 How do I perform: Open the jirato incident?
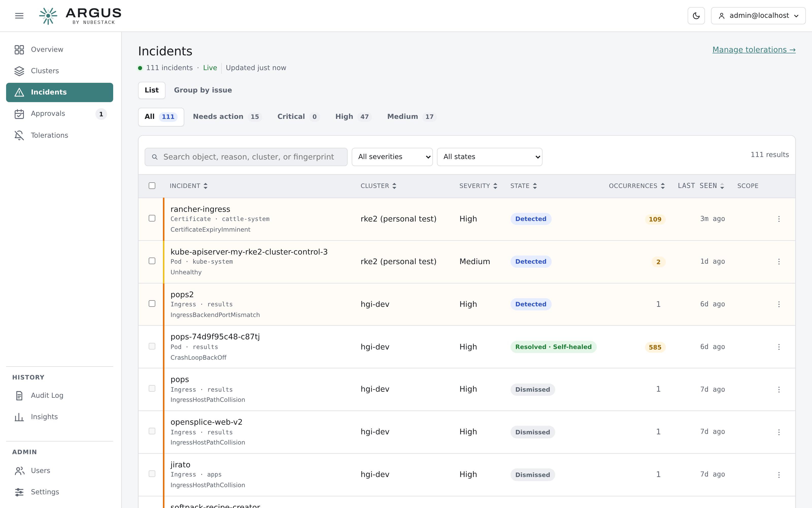[x=180, y=465]
